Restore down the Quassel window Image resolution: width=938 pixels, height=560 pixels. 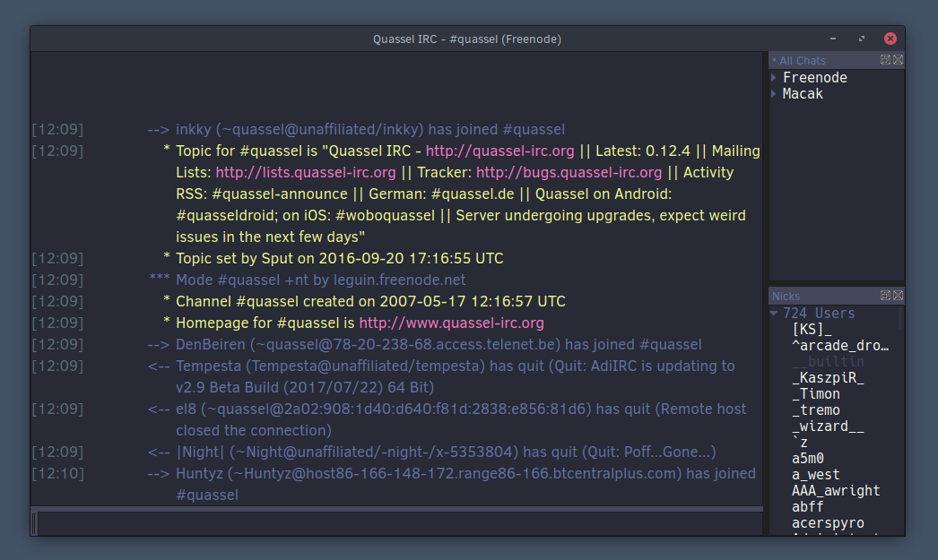tap(862, 39)
